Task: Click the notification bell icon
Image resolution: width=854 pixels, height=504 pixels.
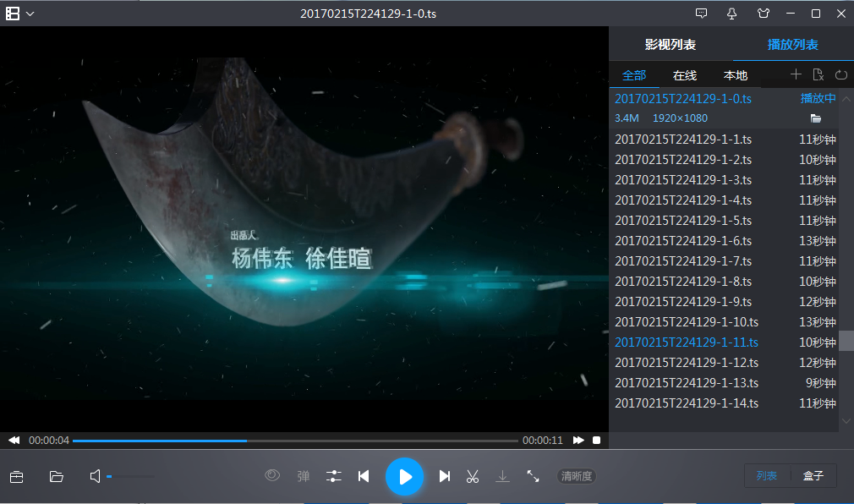Action: click(x=732, y=14)
